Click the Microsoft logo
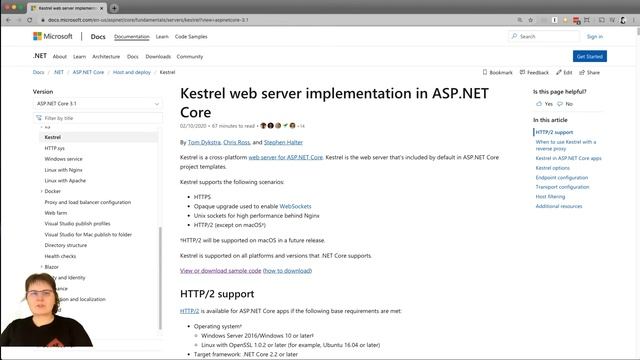Image resolution: width=640 pixels, height=360 pixels. click(x=53, y=36)
